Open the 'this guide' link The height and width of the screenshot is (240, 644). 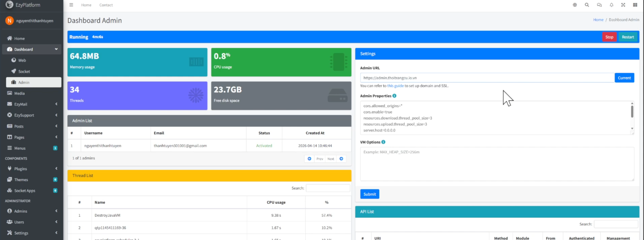395,86
